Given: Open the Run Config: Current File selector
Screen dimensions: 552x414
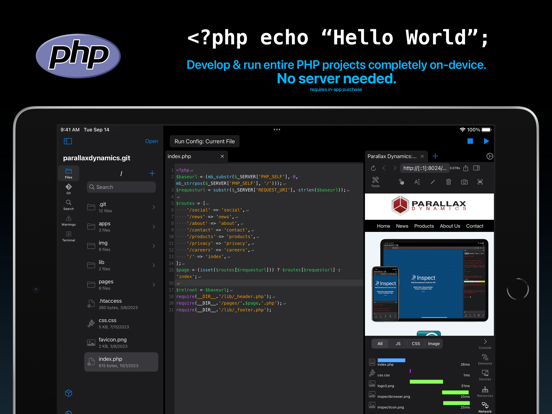Looking at the screenshot, I should [x=205, y=141].
